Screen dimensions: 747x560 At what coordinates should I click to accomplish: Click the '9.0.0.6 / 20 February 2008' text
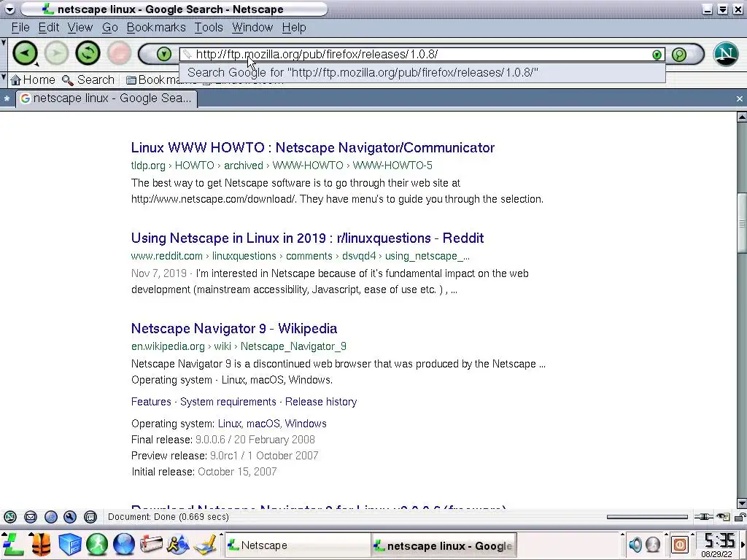click(x=255, y=440)
